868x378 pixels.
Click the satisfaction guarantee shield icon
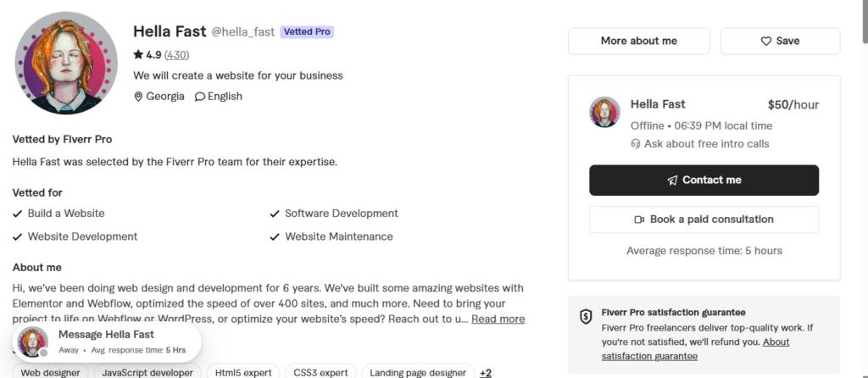coord(586,317)
